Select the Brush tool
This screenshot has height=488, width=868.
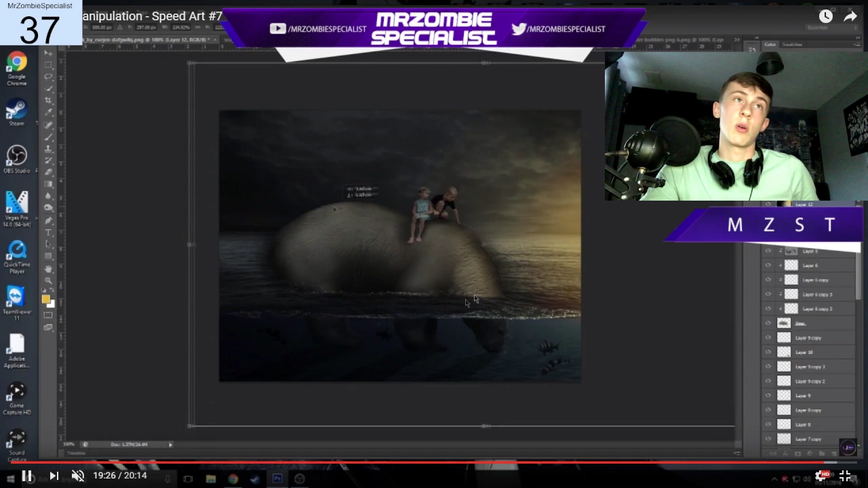coord(48,136)
